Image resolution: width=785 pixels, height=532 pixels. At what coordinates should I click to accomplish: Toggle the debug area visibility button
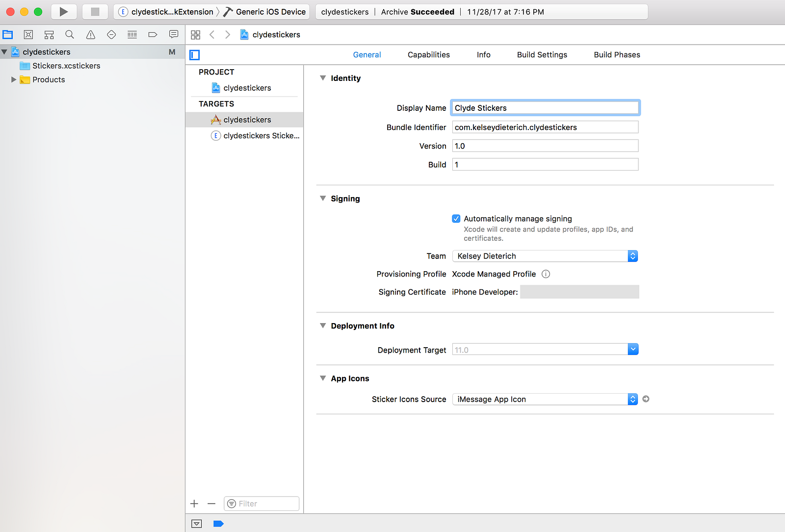click(197, 524)
